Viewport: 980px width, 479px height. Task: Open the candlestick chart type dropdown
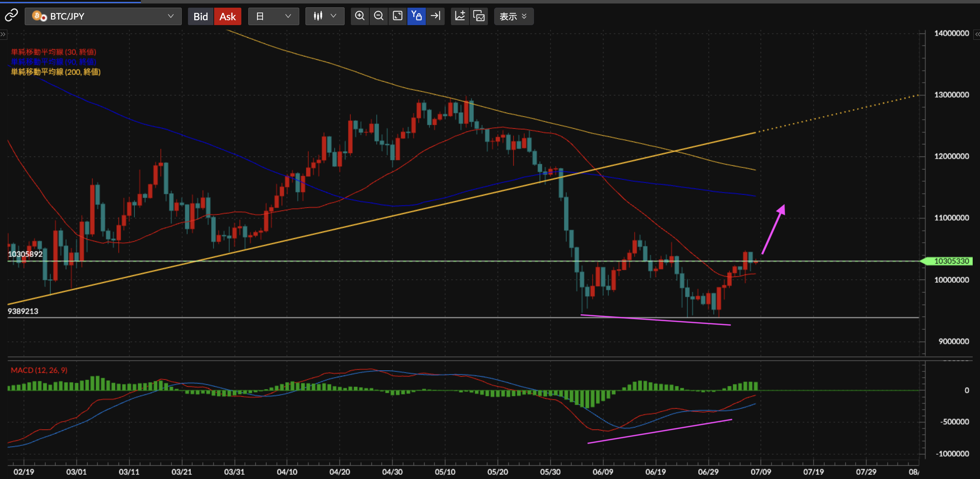click(x=325, y=16)
